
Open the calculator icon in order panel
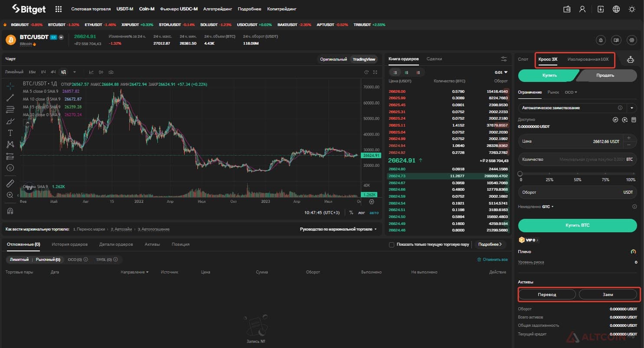pos(634,120)
